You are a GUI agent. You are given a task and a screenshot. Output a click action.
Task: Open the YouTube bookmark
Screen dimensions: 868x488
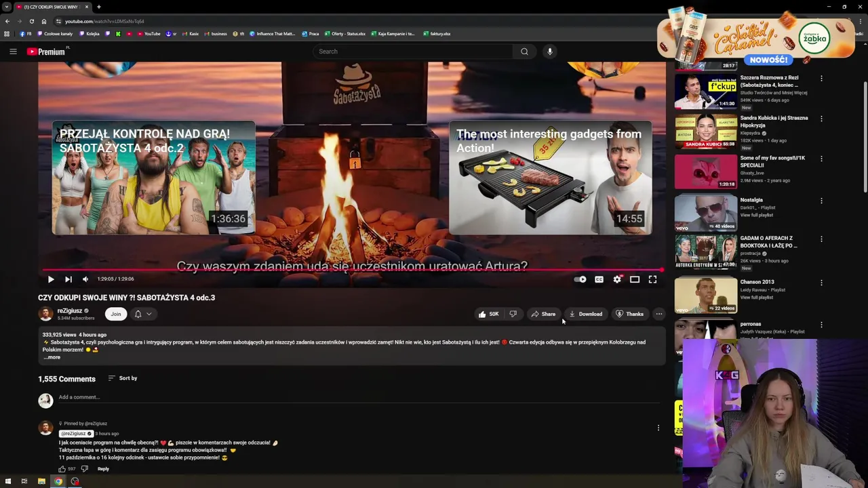[149, 34]
